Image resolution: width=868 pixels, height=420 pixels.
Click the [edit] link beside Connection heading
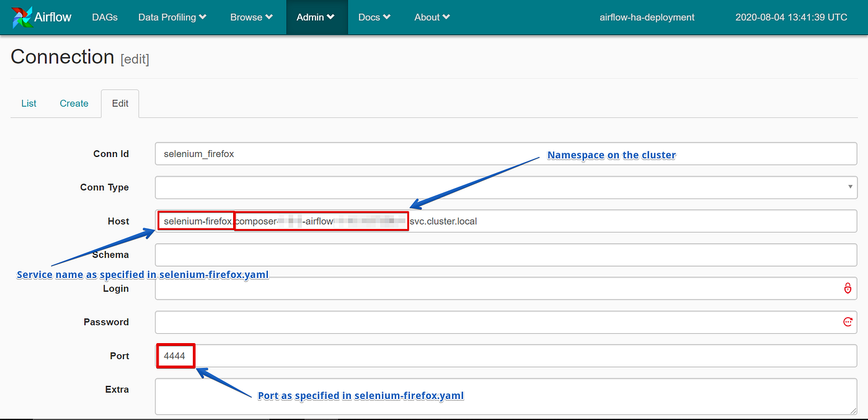tap(134, 59)
